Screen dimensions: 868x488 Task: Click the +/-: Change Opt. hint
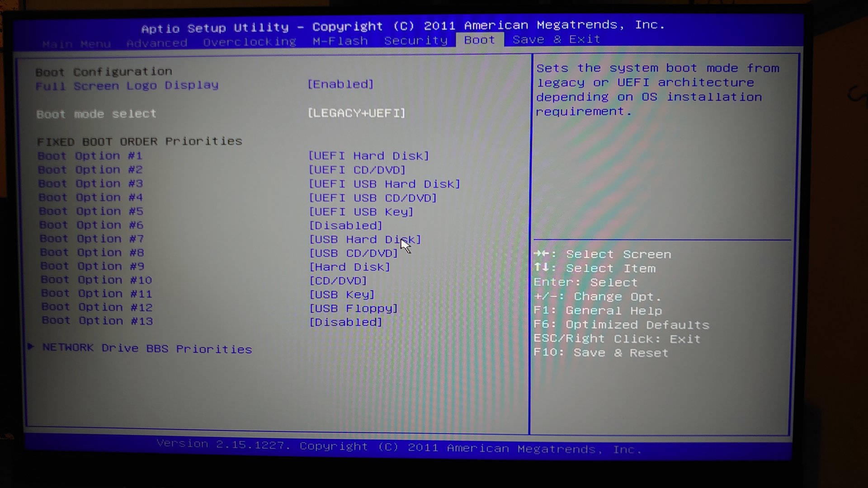(598, 296)
